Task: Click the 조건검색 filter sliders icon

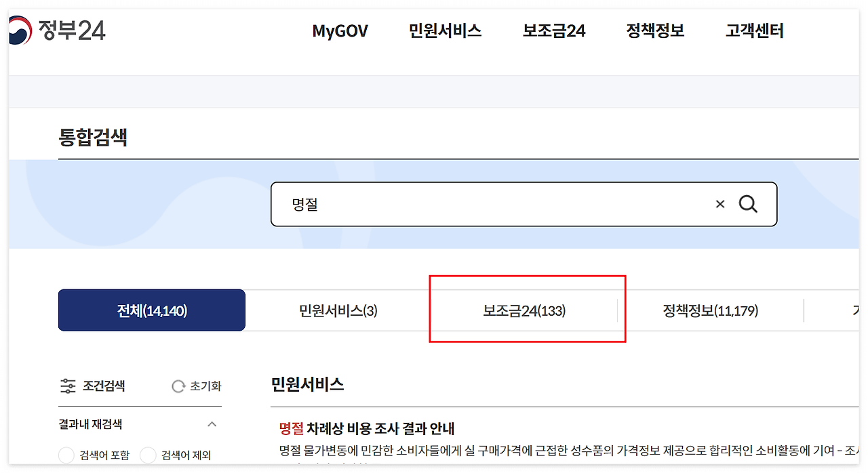Action: (x=68, y=386)
